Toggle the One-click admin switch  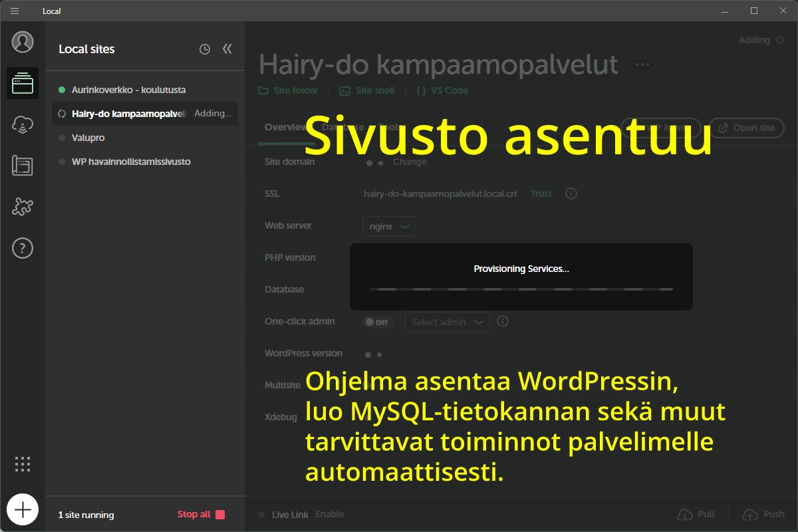(x=377, y=322)
